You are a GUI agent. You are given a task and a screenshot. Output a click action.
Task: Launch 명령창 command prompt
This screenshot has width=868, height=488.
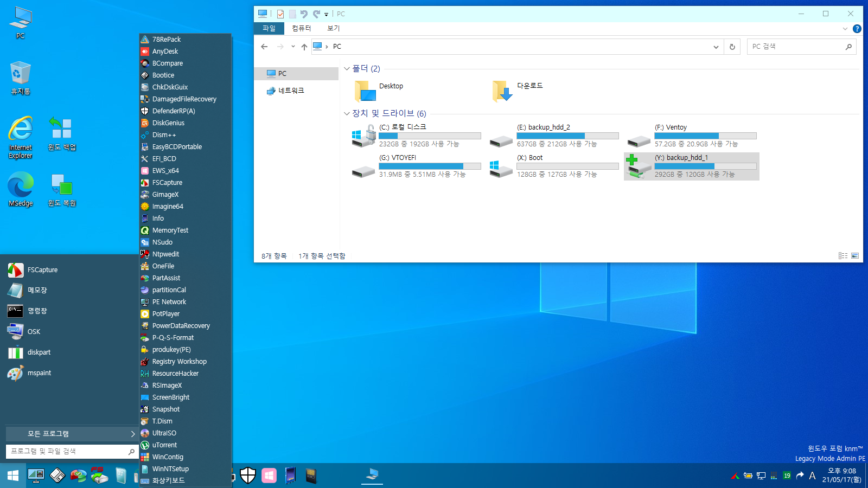pos(71,311)
